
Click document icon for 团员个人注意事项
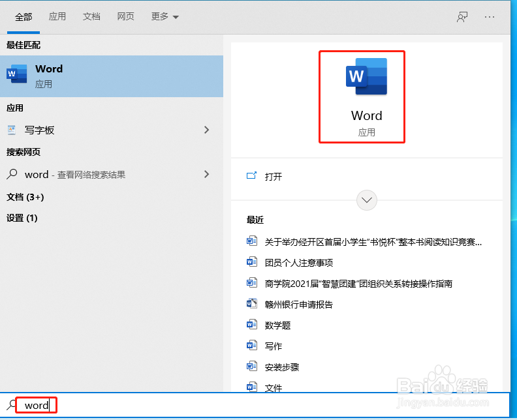coord(252,262)
